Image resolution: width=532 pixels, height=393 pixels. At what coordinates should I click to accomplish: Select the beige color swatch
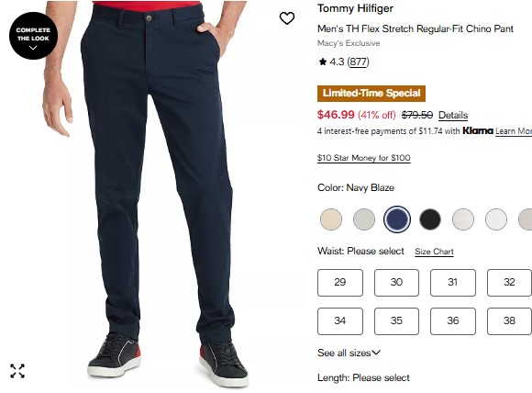[331, 219]
